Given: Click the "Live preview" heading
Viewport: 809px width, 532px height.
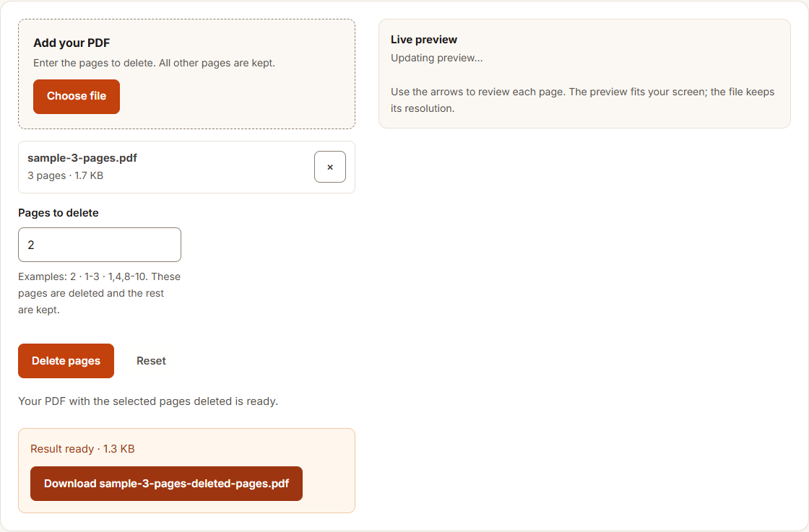Looking at the screenshot, I should pos(423,40).
